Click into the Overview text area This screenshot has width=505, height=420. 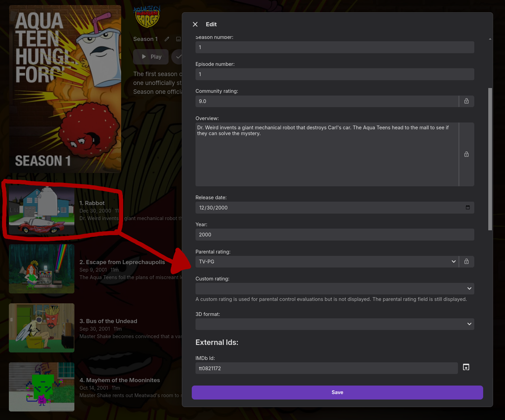coord(327,154)
